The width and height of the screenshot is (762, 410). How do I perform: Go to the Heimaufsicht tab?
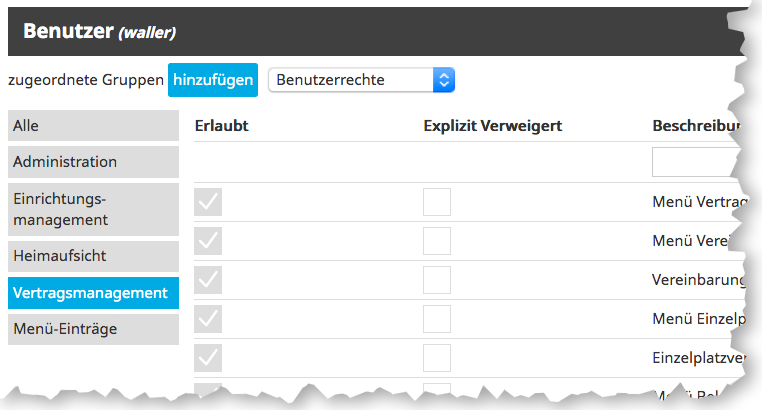point(93,256)
